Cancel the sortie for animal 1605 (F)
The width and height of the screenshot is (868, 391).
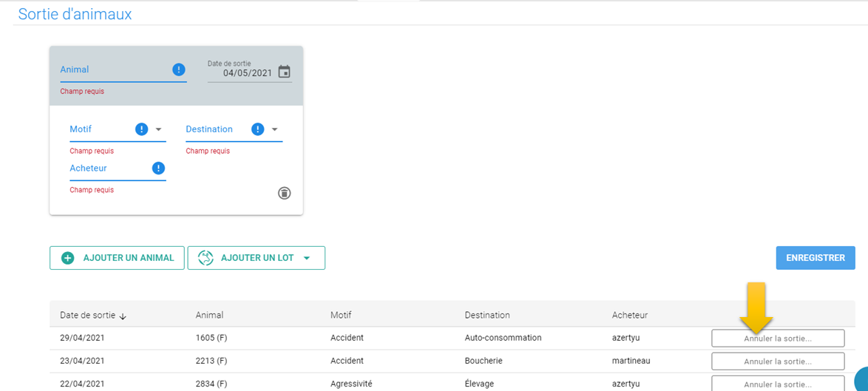tap(778, 339)
